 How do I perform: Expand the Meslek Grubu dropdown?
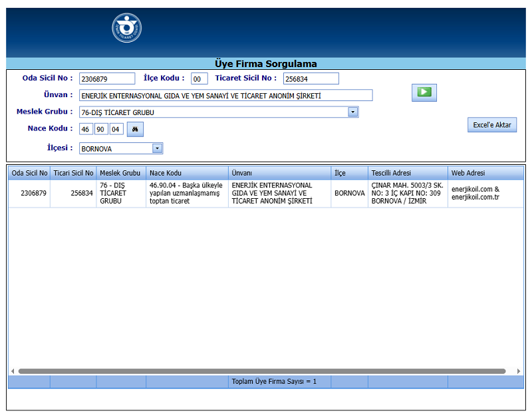pyautogui.click(x=353, y=112)
